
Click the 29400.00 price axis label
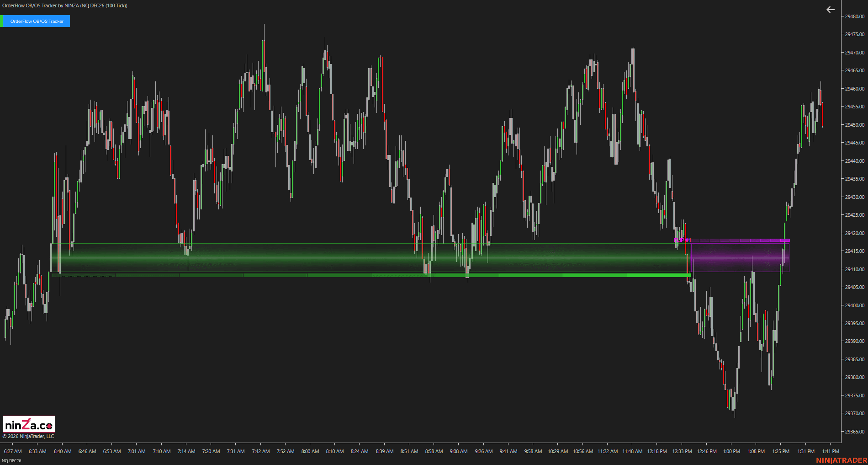pyautogui.click(x=854, y=305)
